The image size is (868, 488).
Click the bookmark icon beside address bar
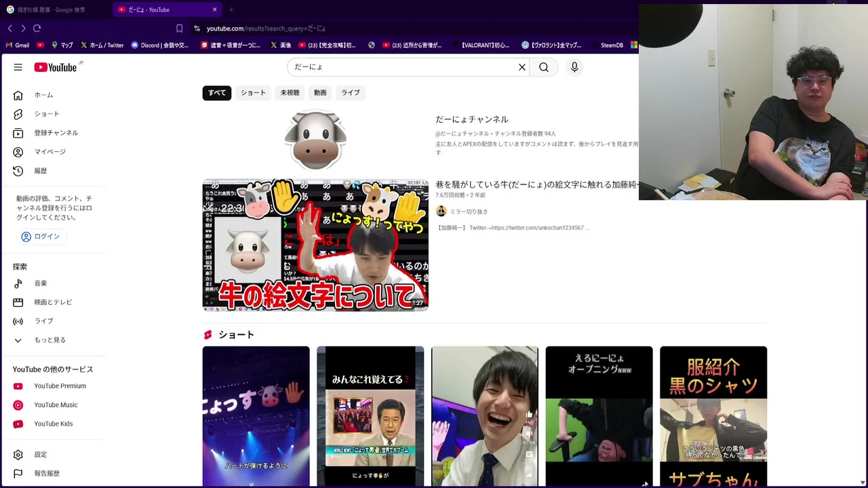coord(179,28)
